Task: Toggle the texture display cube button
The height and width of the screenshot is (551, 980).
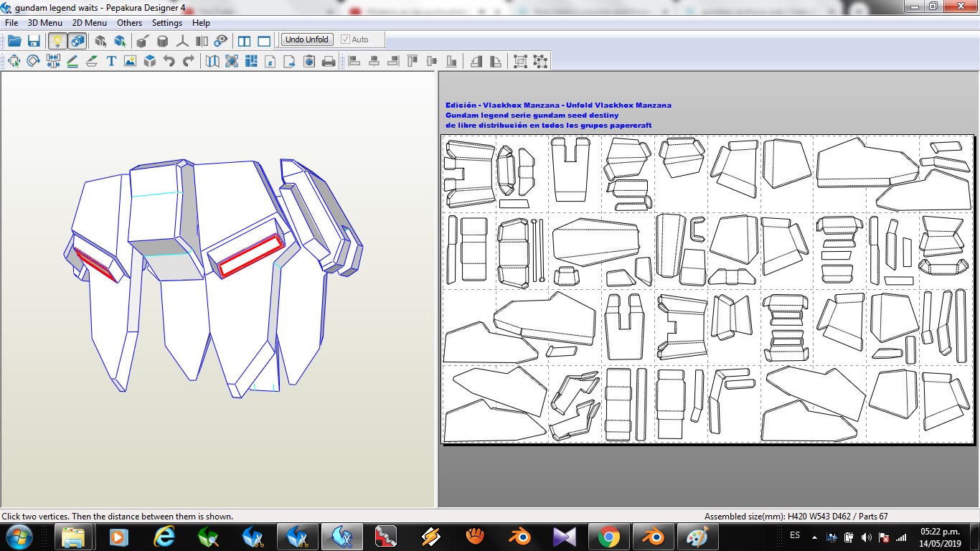Action: point(77,40)
